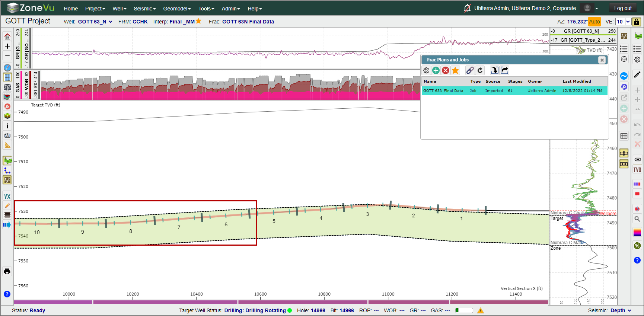This screenshot has height=316, width=644.
Task: Delete the selected frac plan
Action: pyautogui.click(x=446, y=70)
